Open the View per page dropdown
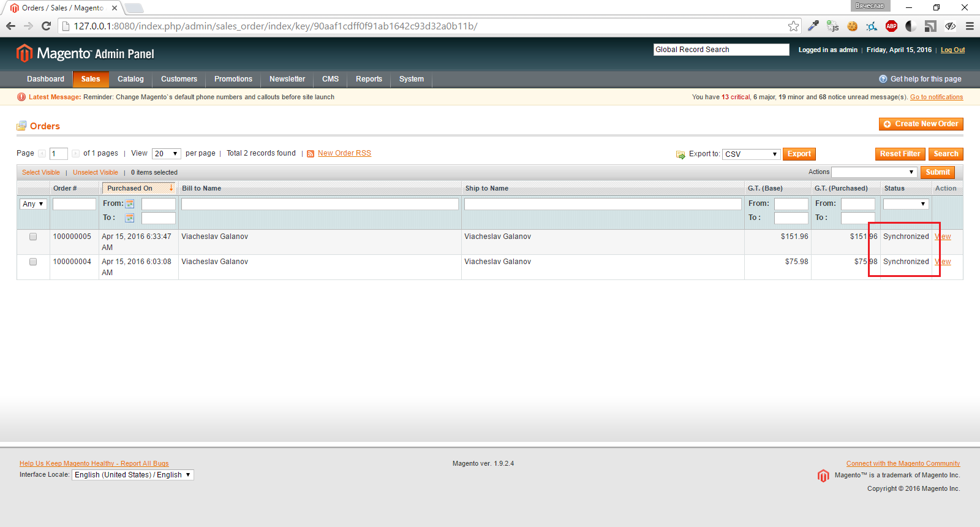Image resolution: width=980 pixels, height=527 pixels. pos(167,154)
